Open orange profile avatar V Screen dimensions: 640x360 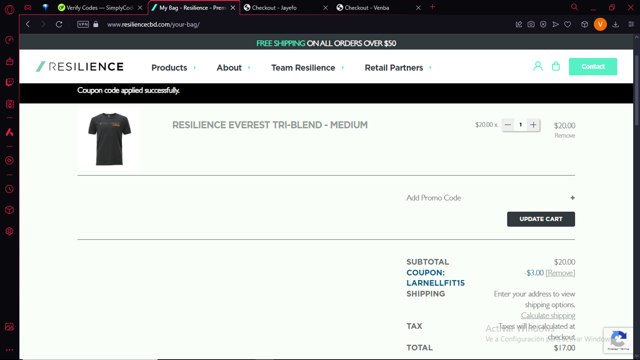pyautogui.click(x=600, y=24)
